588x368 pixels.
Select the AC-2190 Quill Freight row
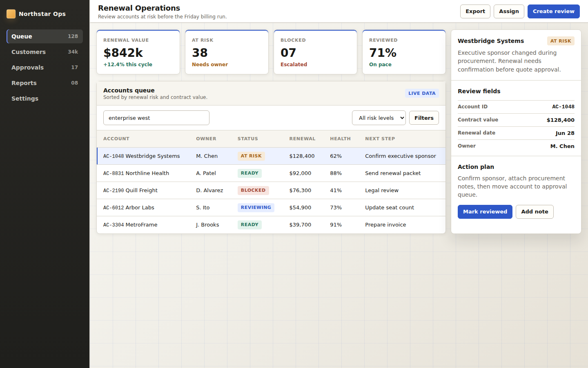[x=271, y=191]
